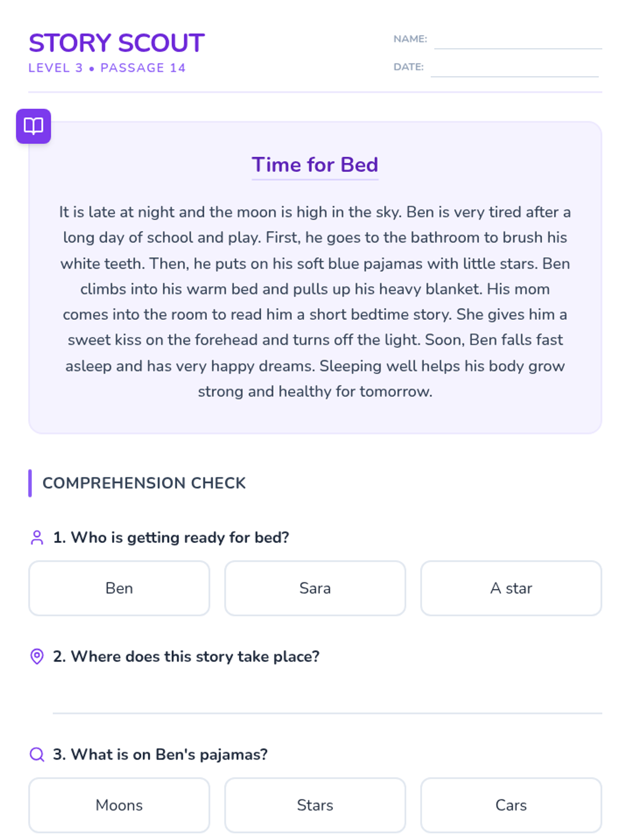Choose the 'A star' answer

(511, 588)
